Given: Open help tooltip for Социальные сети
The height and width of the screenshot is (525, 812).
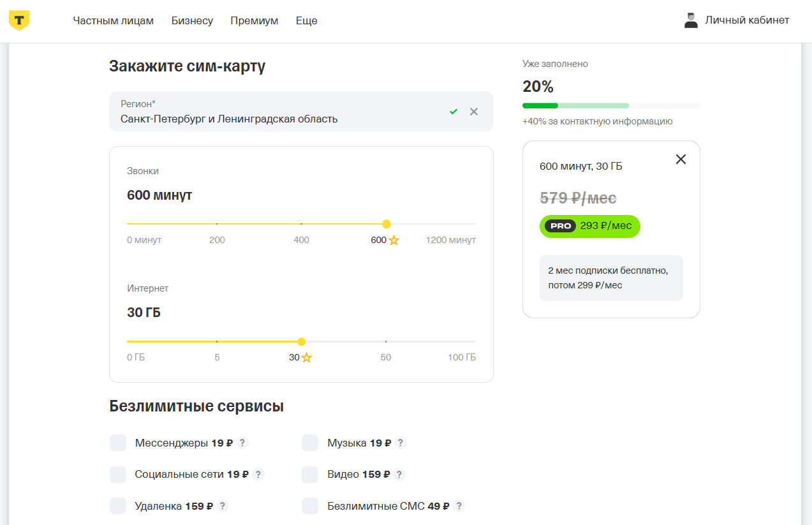Looking at the screenshot, I should click(258, 475).
